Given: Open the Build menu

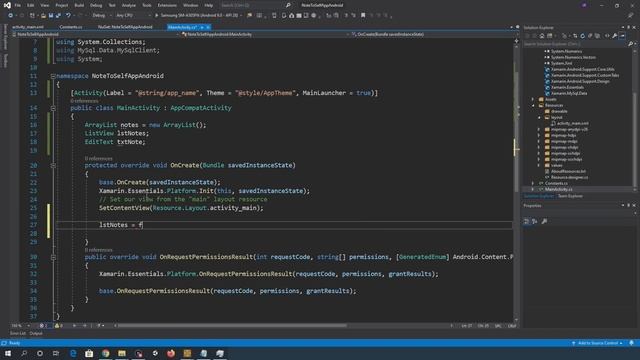Looking at the screenshot, I should 79,5.
